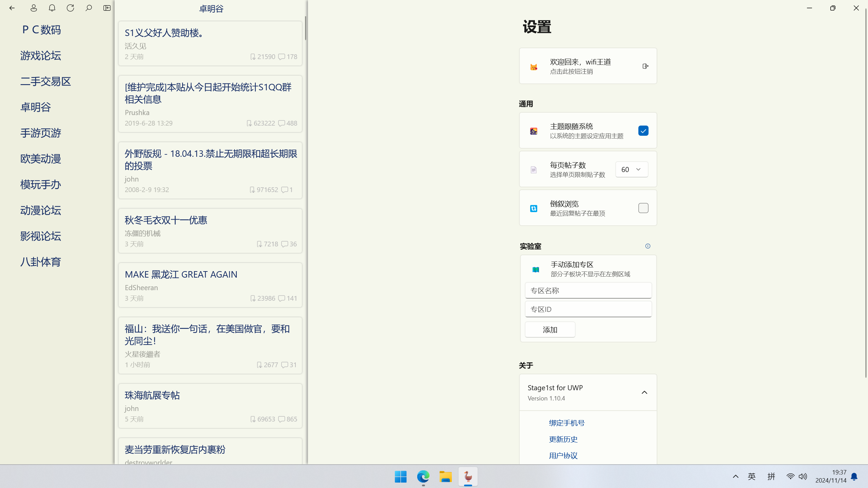The image size is (868, 488).
Task: Click author name 火星後繼者
Action: [x=142, y=354]
